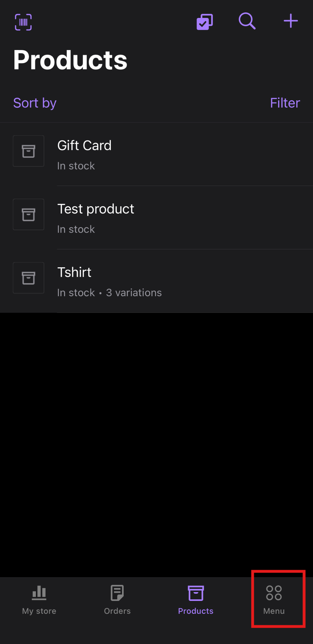Viewport: 313px width, 644px height.
Task: Tap the Gift Card thumbnail image
Action: [x=28, y=151]
